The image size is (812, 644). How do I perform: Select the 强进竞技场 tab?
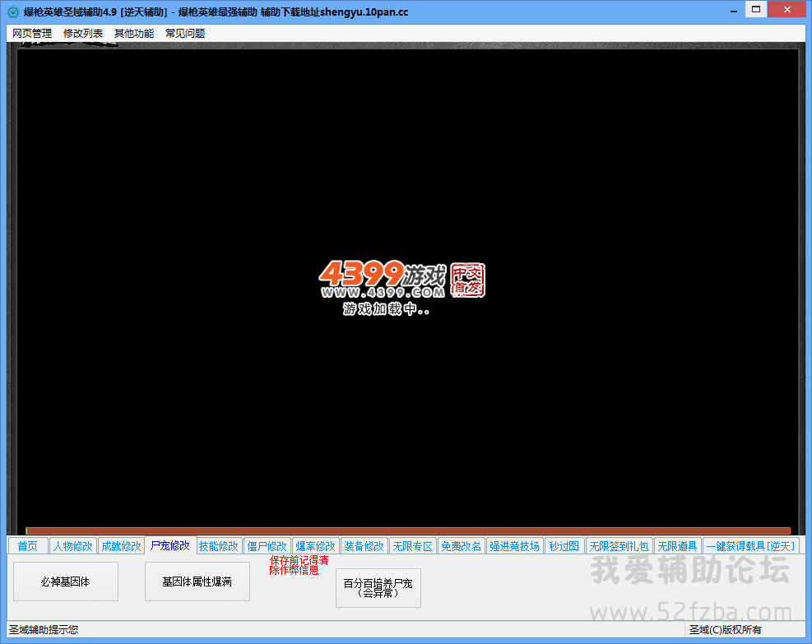pos(514,546)
